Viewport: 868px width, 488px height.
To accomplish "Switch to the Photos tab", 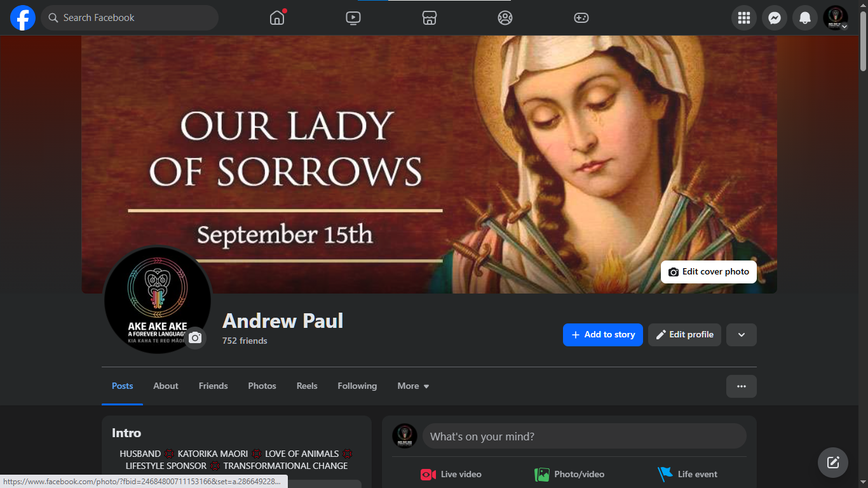I will pos(262,386).
